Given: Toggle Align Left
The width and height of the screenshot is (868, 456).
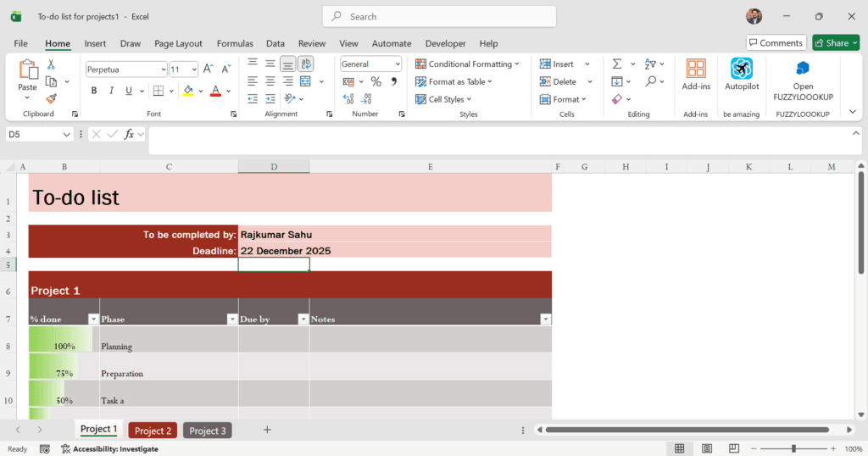Looking at the screenshot, I should pos(253,82).
